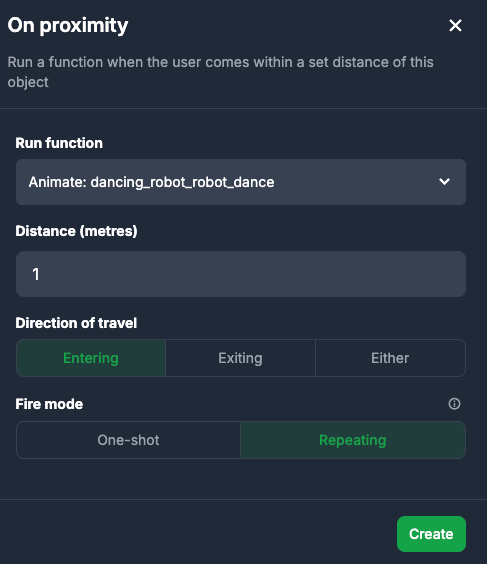The height and width of the screenshot is (564, 487).
Task: Focus the Distance (metres) input field
Action: pyautogui.click(x=241, y=274)
